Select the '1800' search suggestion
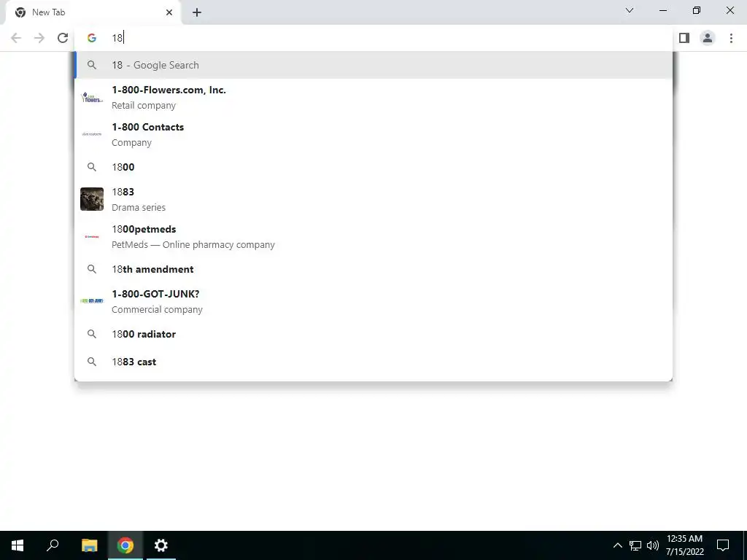This screenshot has width=747, height=560. pyautogui.click(x=373, y=167)
